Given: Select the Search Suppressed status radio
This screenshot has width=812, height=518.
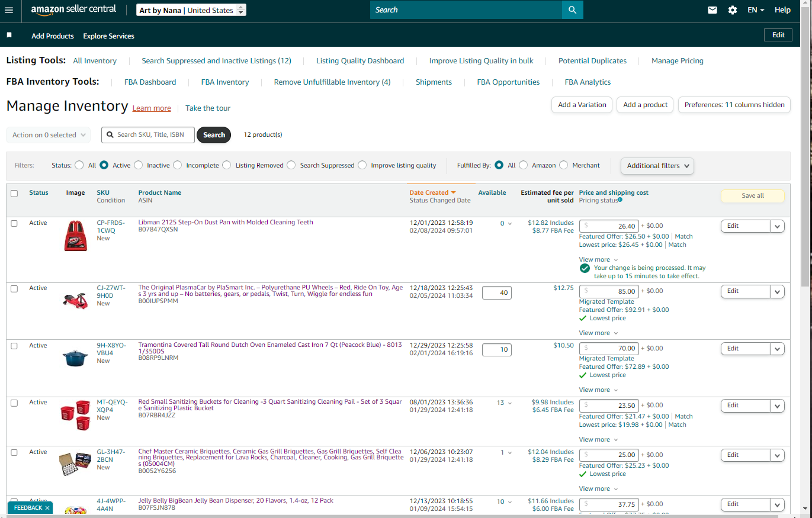Looking at the screenshot, I should (291, 165).
